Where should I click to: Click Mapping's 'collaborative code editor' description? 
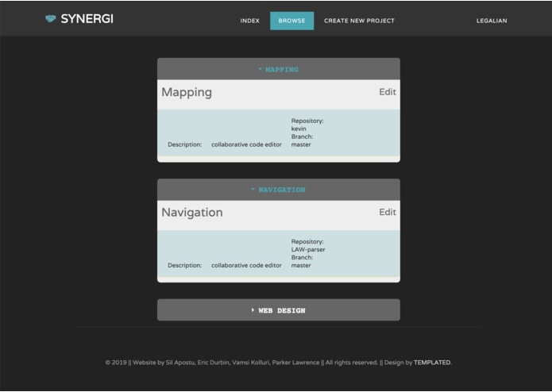click(x=246, y=144)
